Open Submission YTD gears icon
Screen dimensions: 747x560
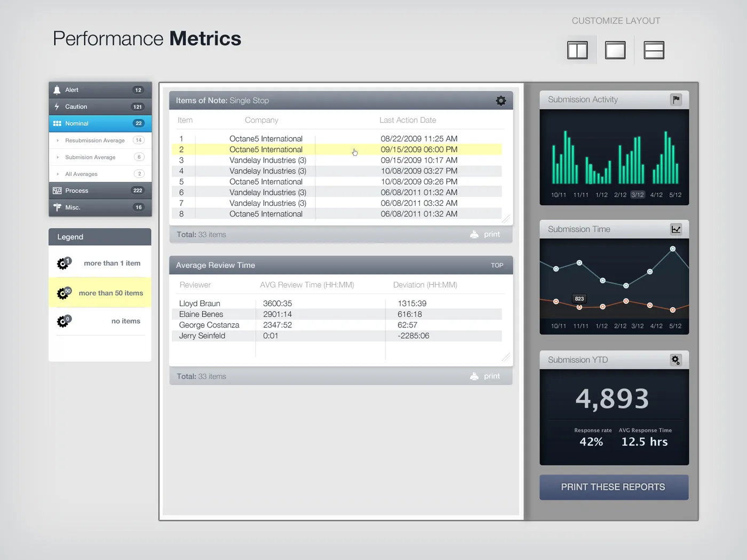coord(676,360)
